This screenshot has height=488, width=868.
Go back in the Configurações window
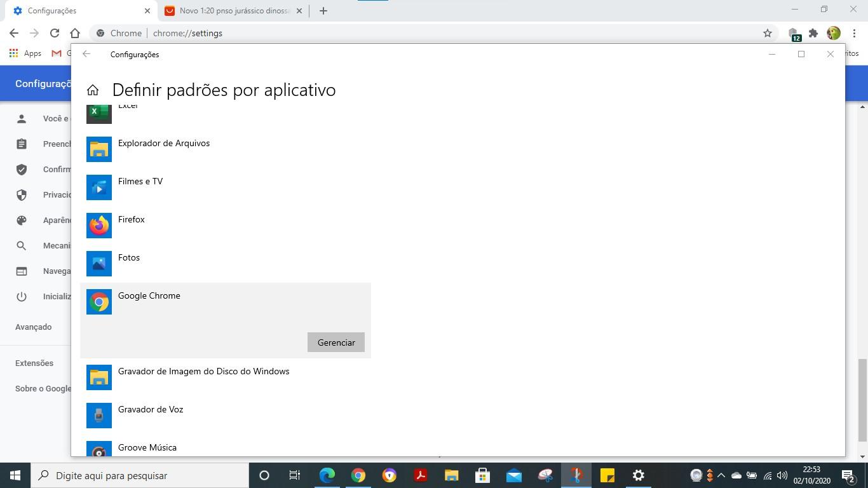(86, 54)
